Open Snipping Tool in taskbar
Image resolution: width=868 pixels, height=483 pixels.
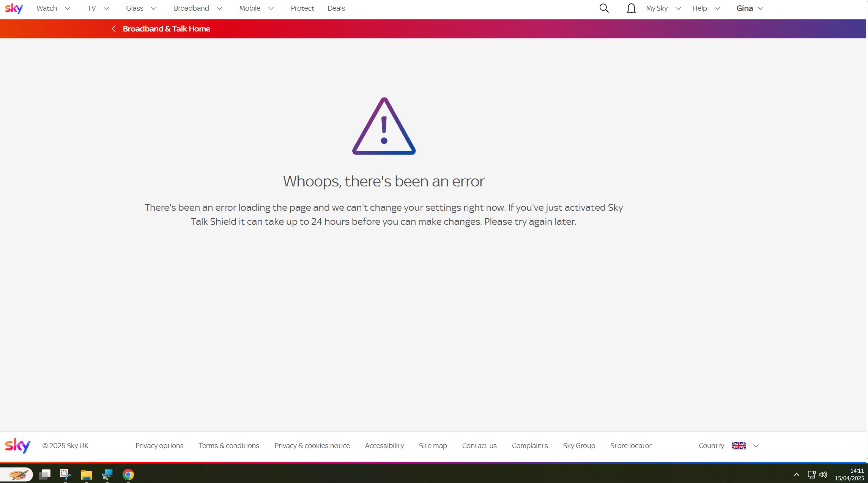coord(65,475)
